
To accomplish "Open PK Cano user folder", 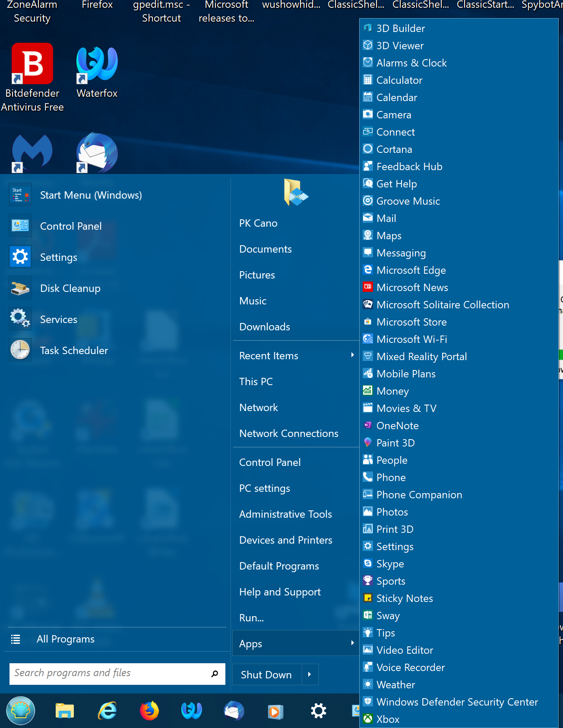I will pos(296,223).
